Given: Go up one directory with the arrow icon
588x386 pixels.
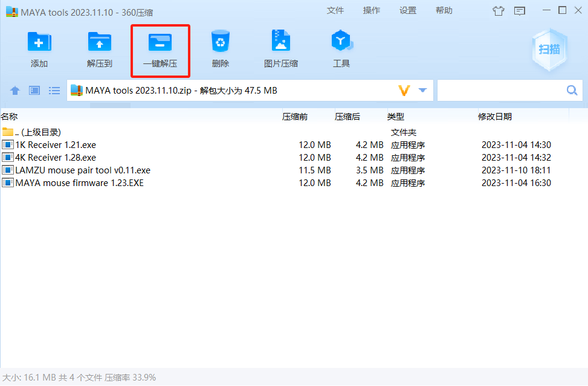Looking at the screenshot, I should [x=15, y=91].
